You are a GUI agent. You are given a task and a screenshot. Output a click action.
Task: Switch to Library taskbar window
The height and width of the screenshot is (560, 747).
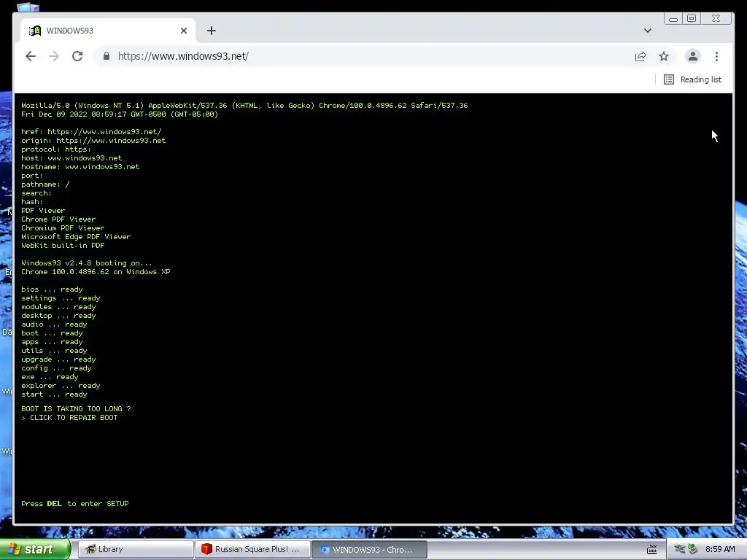[135, 549]
